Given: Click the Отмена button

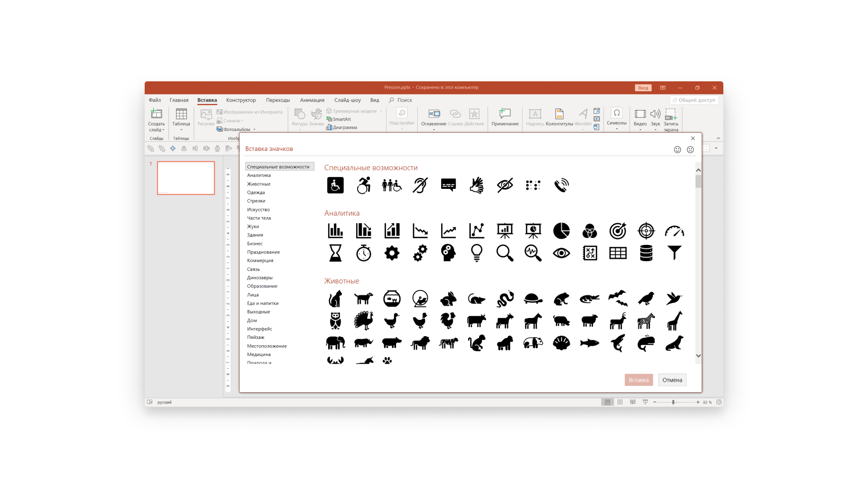Looking at the screenshot, I should [672, 380].
